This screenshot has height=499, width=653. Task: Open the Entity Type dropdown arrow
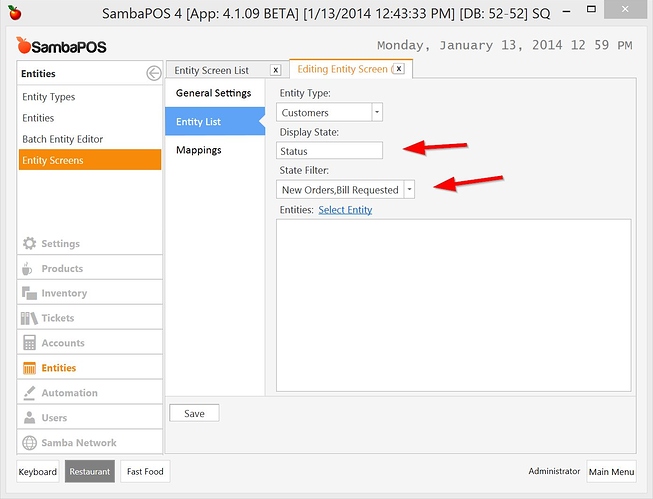[x=376, y=112]
